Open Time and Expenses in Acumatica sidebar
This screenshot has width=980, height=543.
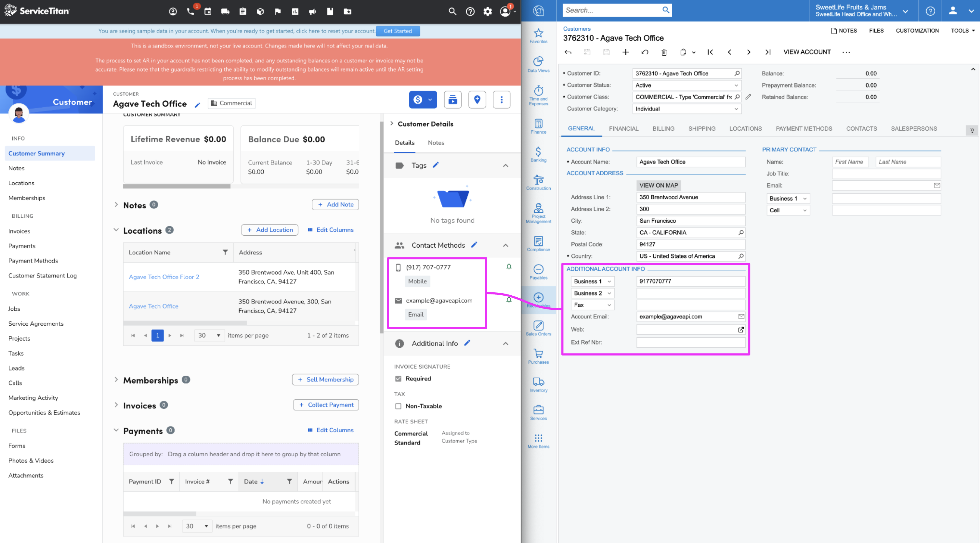pos(538,95)
